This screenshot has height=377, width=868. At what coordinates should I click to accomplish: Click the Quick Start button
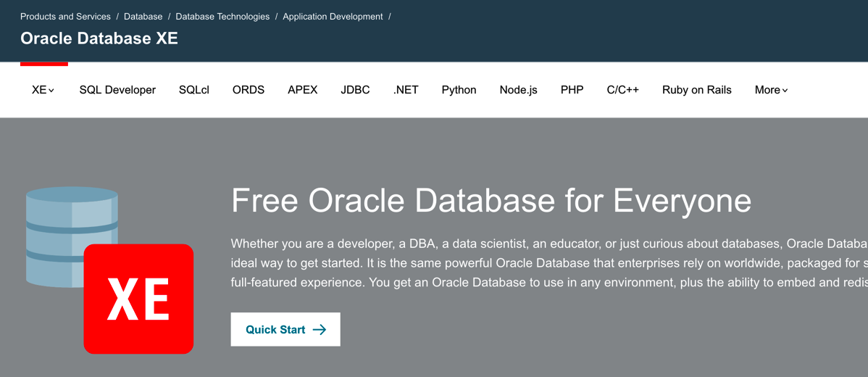[285, 330]
